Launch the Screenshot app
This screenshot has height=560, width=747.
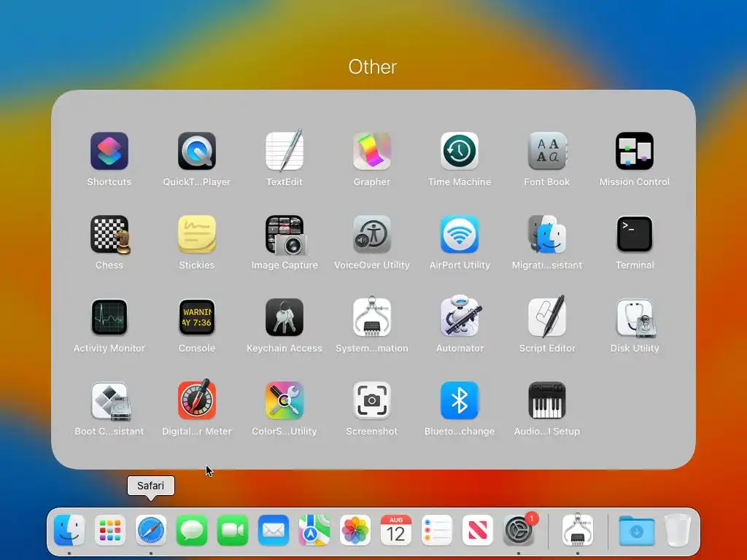click(372, 400)
